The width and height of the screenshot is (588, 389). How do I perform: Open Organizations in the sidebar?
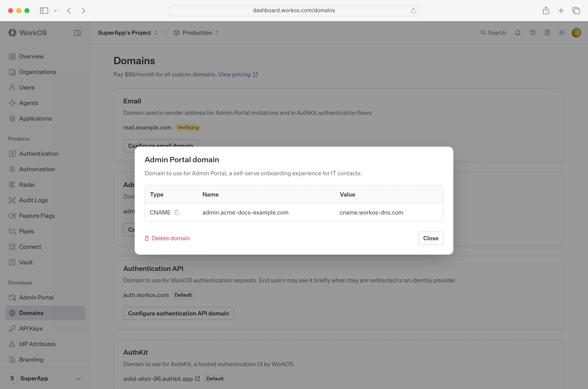pyautogui.click(x=45, y=72)
